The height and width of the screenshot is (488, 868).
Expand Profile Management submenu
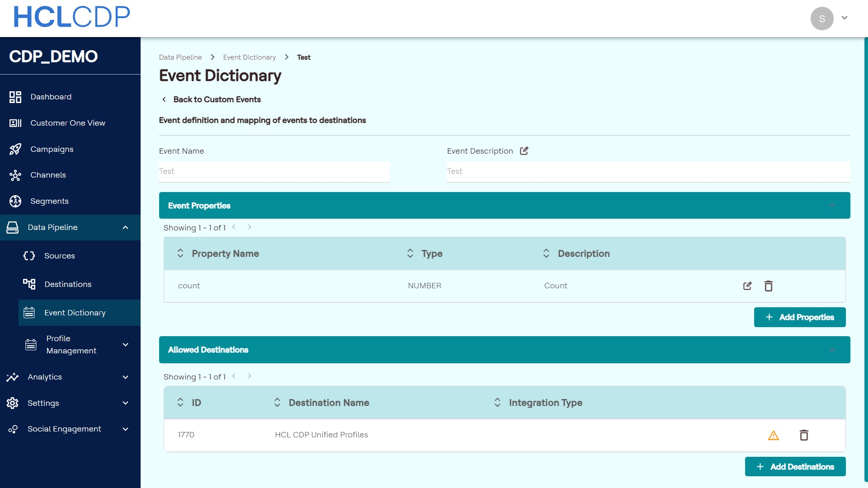[125, 345]
